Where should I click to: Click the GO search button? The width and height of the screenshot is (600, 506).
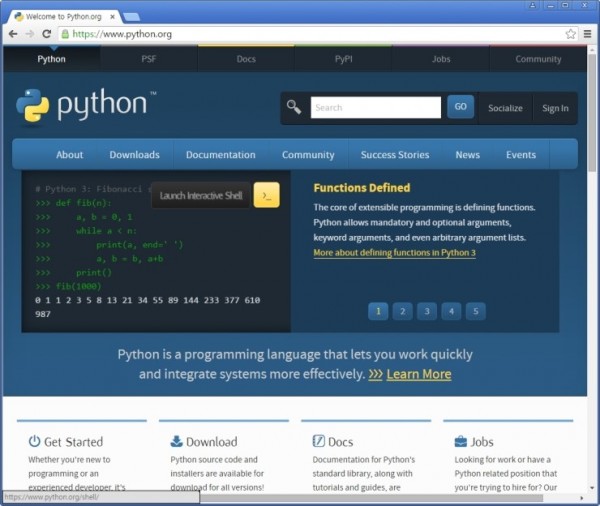[460, 106]
